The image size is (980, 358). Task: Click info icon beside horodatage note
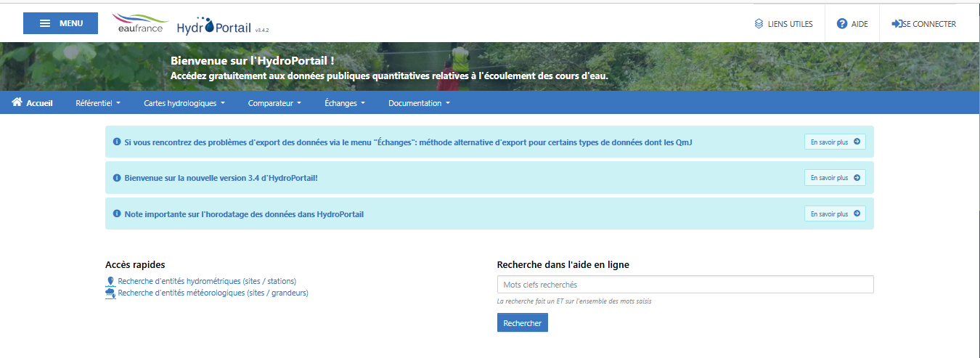(x=117, y=214)
